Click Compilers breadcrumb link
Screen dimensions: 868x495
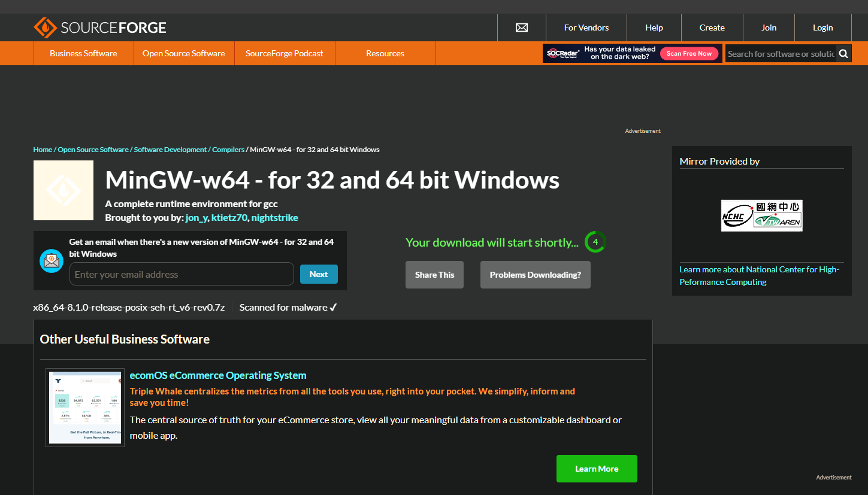click(228, 150)
